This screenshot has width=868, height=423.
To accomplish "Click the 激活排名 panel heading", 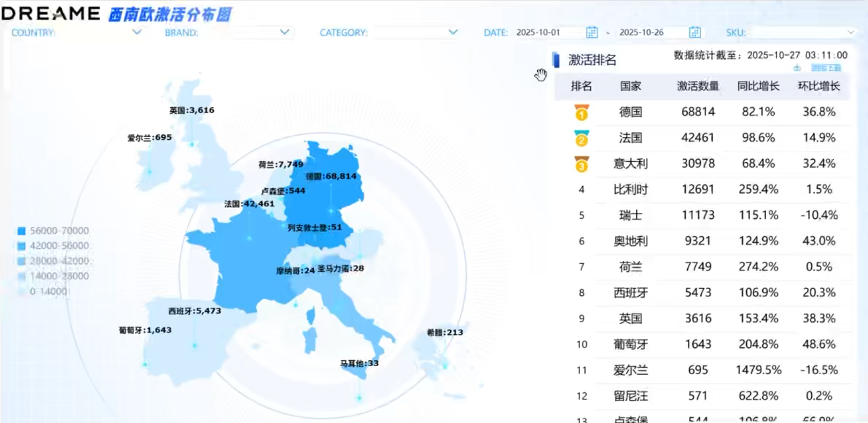I will pyautogui.click(x=592, y=60).
